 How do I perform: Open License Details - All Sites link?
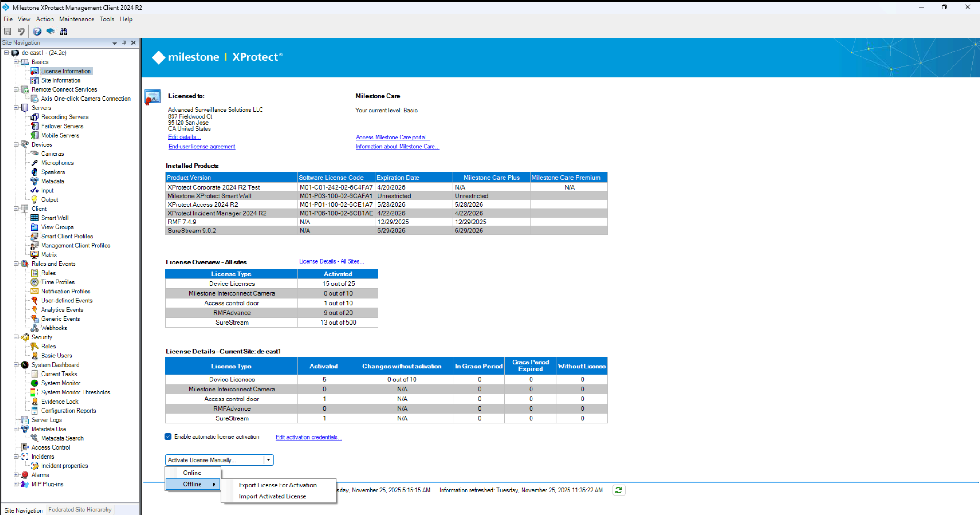click(331, 261)
